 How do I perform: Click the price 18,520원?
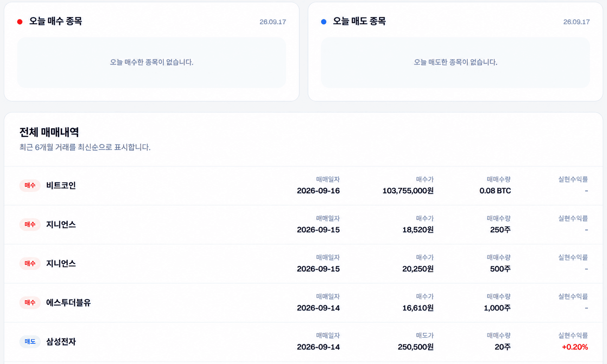[x=418, y=230]
